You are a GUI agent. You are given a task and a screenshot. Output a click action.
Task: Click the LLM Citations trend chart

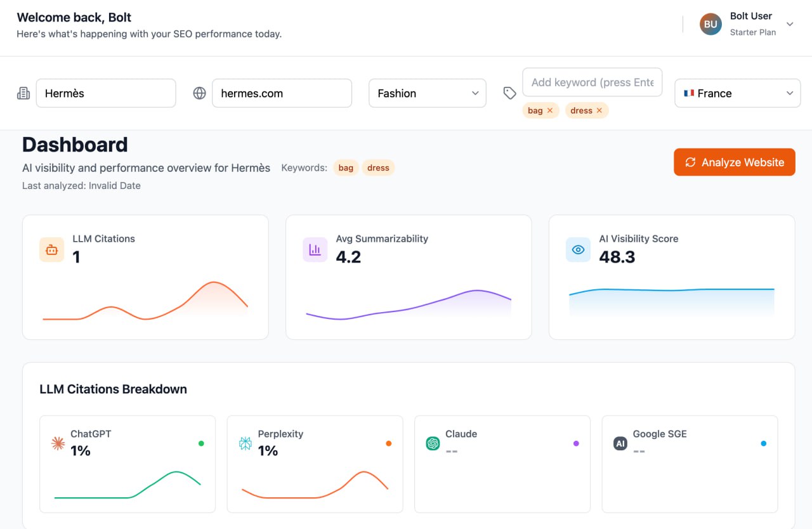[x=145, y=301]
